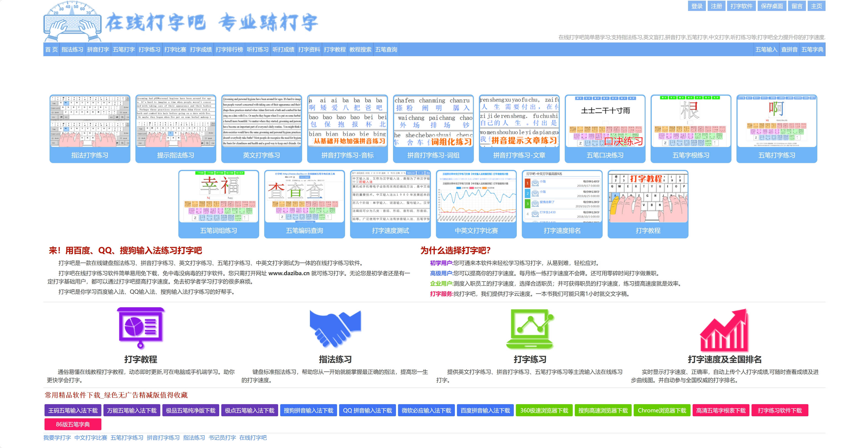
Task: Download 86版五笔字典
Action: 73,424
